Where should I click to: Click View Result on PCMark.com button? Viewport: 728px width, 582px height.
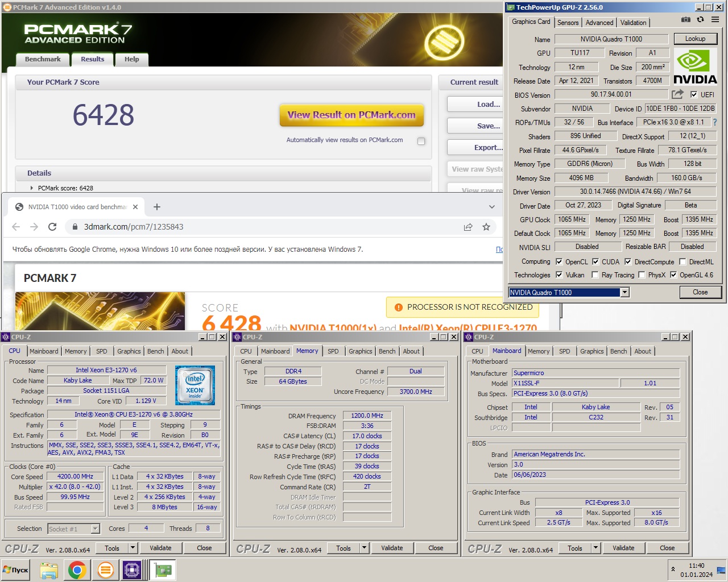point(351,115)
